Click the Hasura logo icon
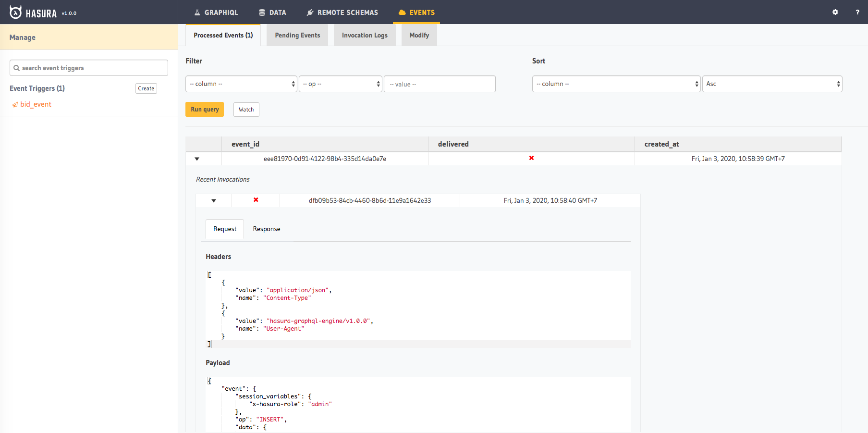Viewport: 868px width, 433px height. pos(16,12)
